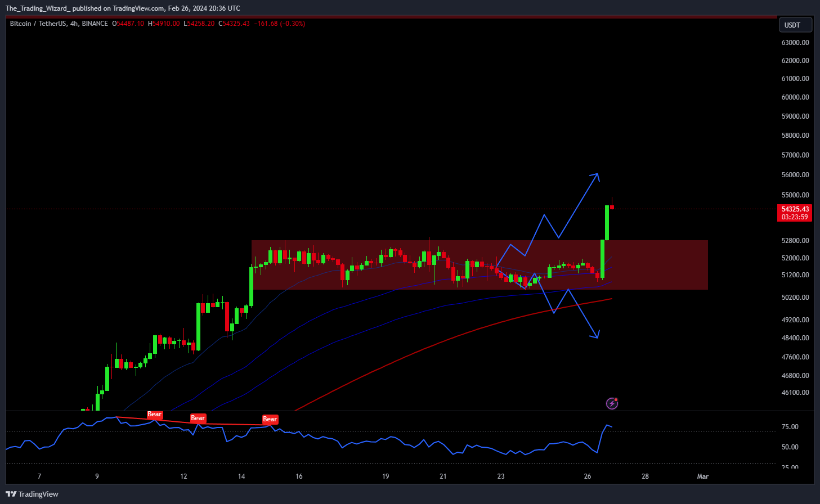The image size is (820, 504).
Task: Click the 52800.00 price axis label
Action: pyautogui.click(x=795, y=240)
